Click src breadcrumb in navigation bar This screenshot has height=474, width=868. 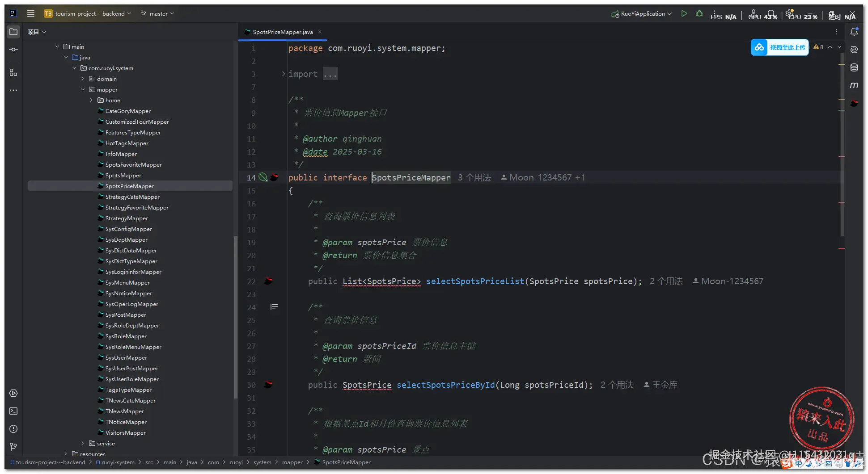tap(149, 462)
